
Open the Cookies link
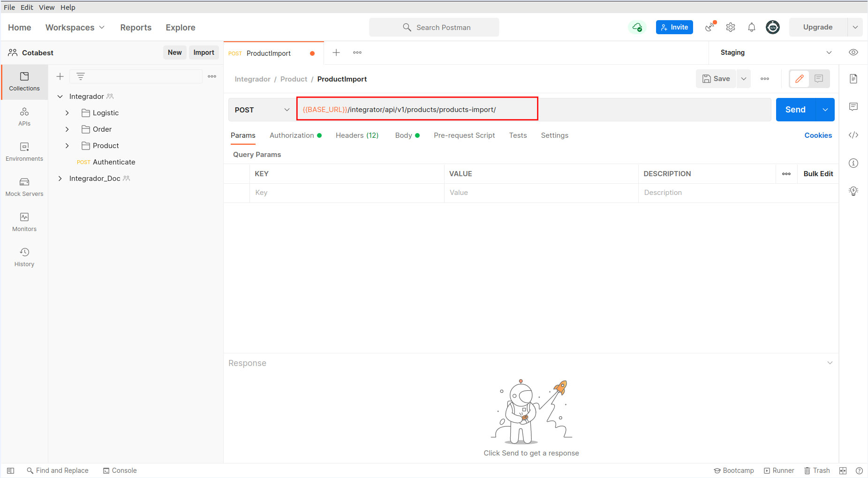pos(818,135)
